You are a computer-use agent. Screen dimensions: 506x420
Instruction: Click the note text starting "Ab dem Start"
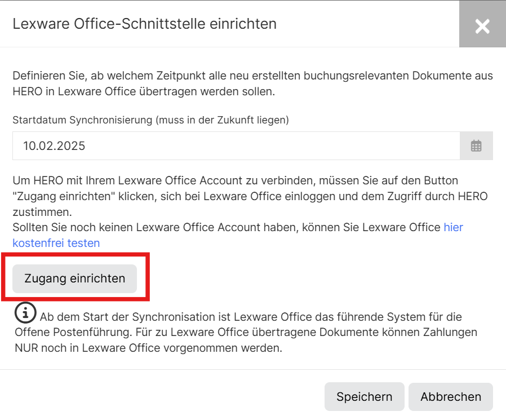pyautogui.click(x=246, y=333)
